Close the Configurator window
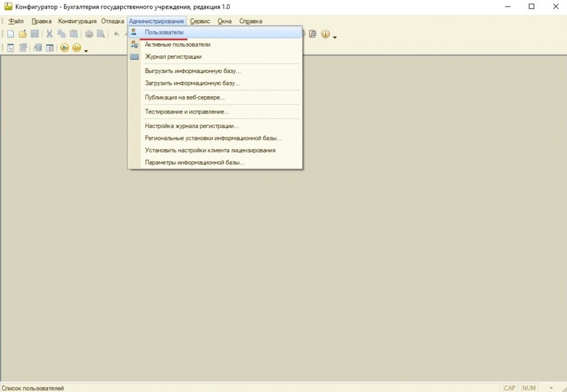The height and width of the screenshot is (392, 567). click(556, 7)
